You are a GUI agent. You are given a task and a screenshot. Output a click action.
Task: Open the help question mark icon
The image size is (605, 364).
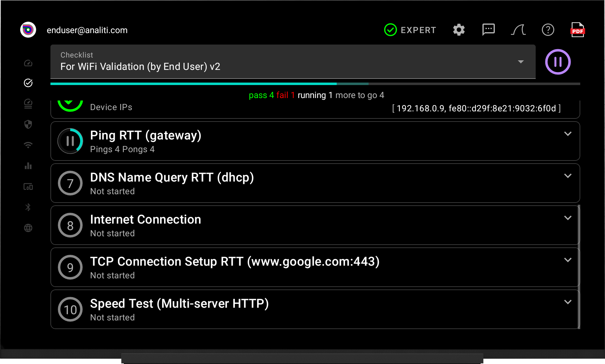(548, 30)
